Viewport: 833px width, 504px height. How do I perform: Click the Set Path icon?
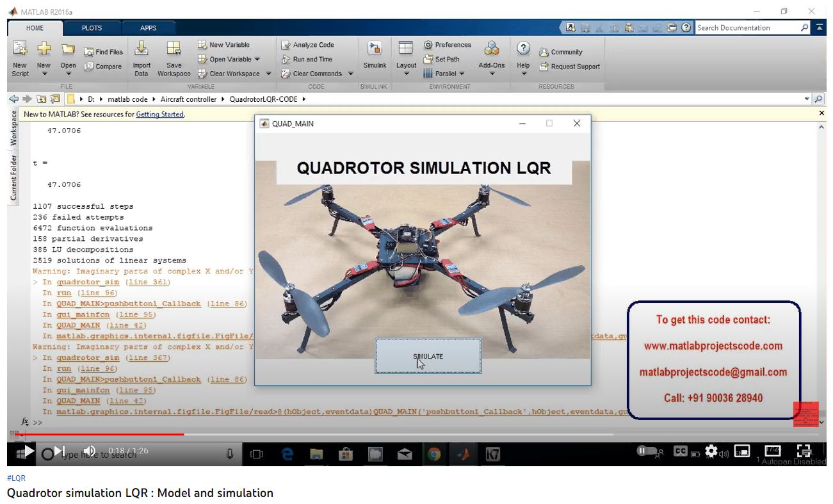coord(441,59)
